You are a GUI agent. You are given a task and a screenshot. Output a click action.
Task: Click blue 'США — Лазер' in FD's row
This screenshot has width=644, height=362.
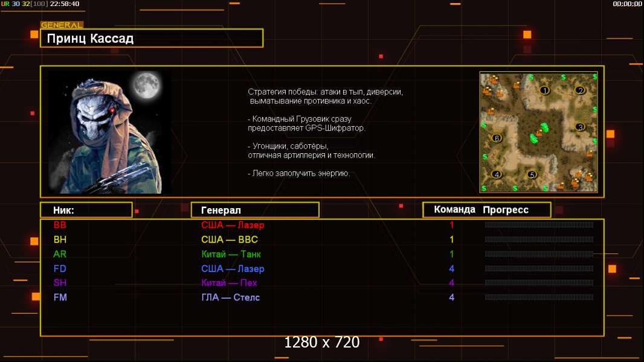(x=233, y=268)
